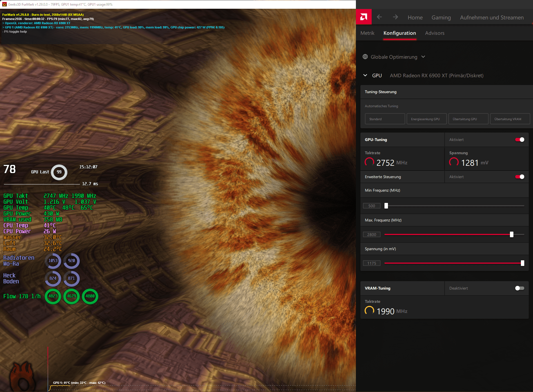Click the globe icon beside Globale Optimierung
Viewport: 533px width, 392px height.
pos(365,57)
